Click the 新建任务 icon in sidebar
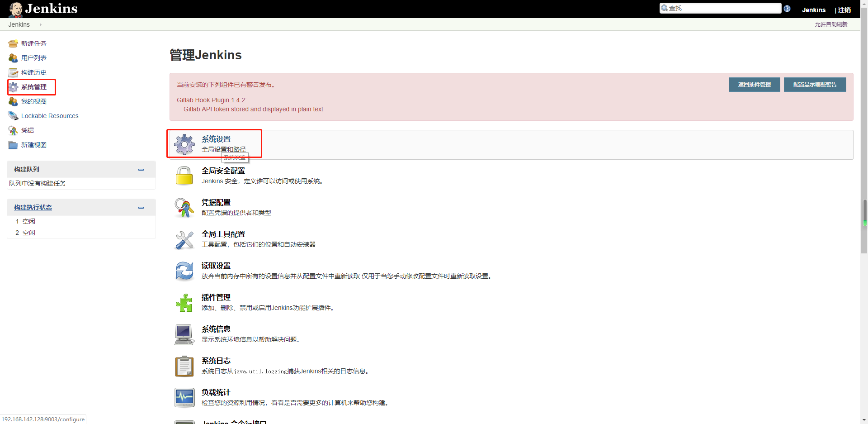 [x=13, y=43]
